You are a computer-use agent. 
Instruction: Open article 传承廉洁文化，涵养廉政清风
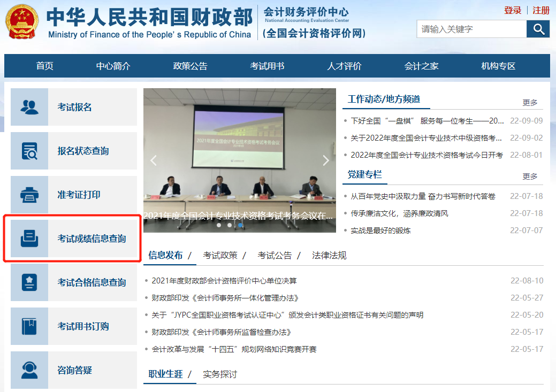point(399,213)
